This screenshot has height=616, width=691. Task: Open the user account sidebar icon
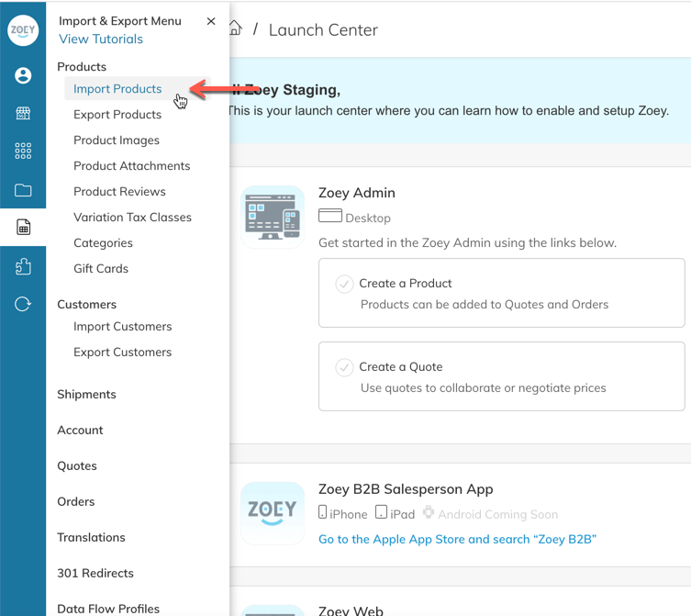tap(23, 75)
